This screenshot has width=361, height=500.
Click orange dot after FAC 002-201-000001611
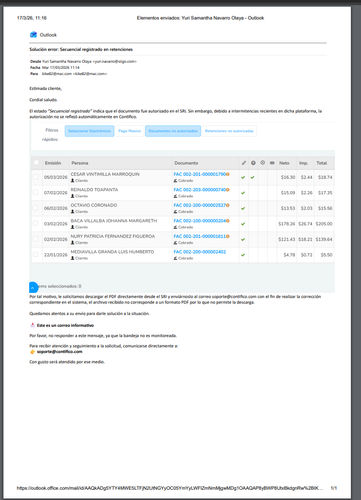(228, 236)
